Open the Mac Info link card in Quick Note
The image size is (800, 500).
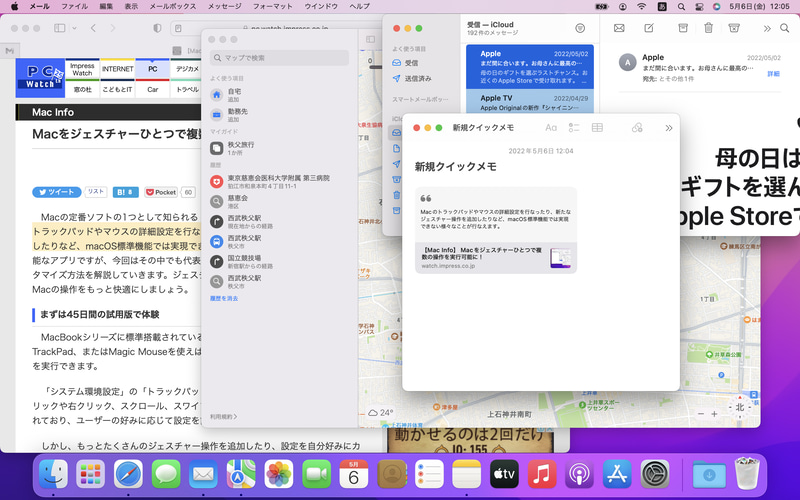click(495, 258)
